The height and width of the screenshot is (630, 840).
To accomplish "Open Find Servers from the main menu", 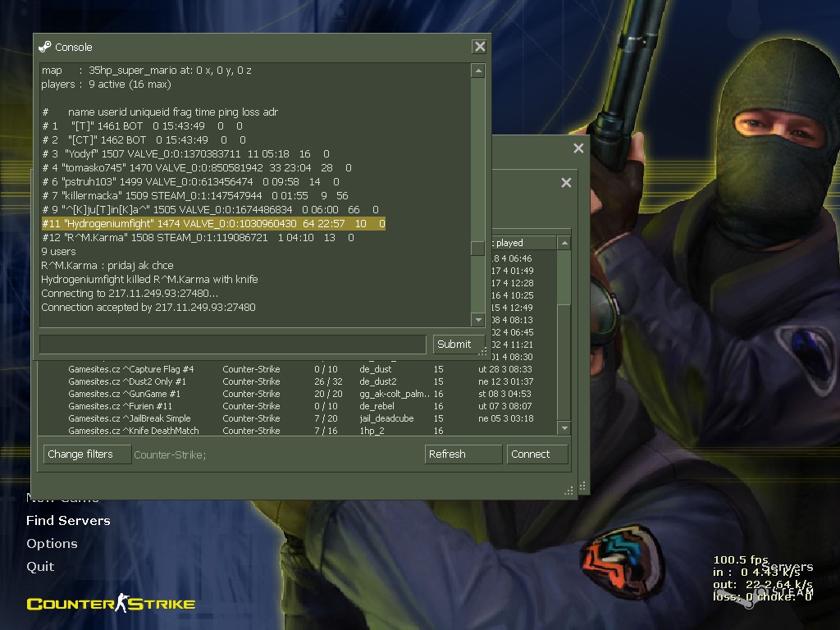I will coord(68,521).
